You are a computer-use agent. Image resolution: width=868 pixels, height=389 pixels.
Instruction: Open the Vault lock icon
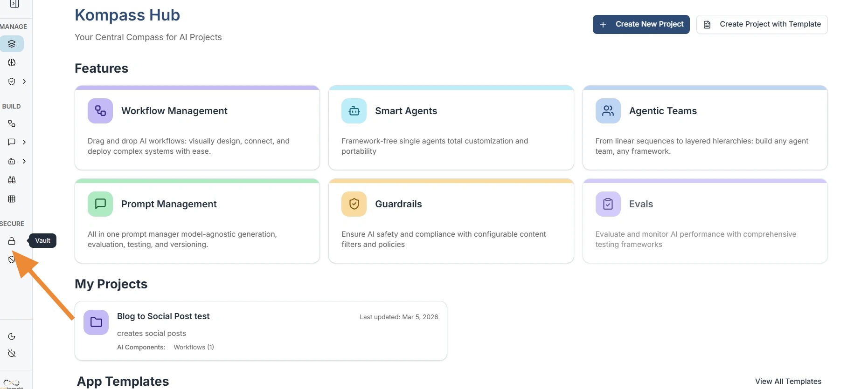12,241
